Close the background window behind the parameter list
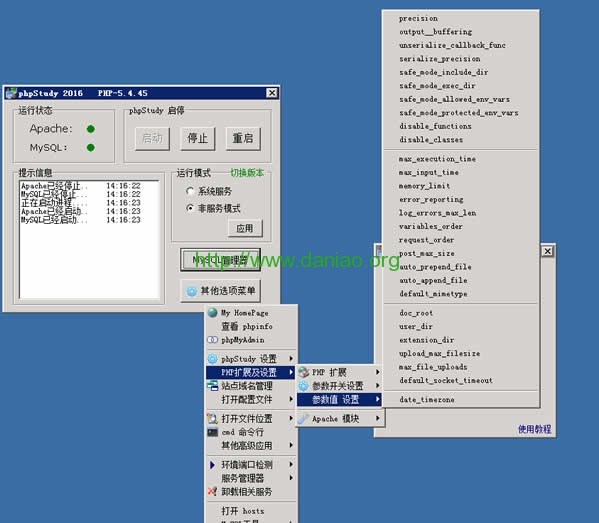The width and height of the screenshot is (599, 523). [547, 251]
